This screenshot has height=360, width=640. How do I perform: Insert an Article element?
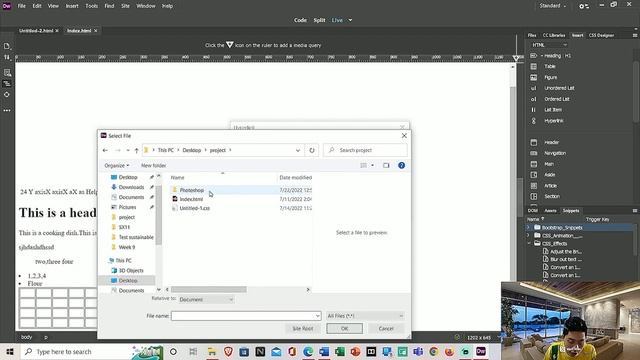550,186
